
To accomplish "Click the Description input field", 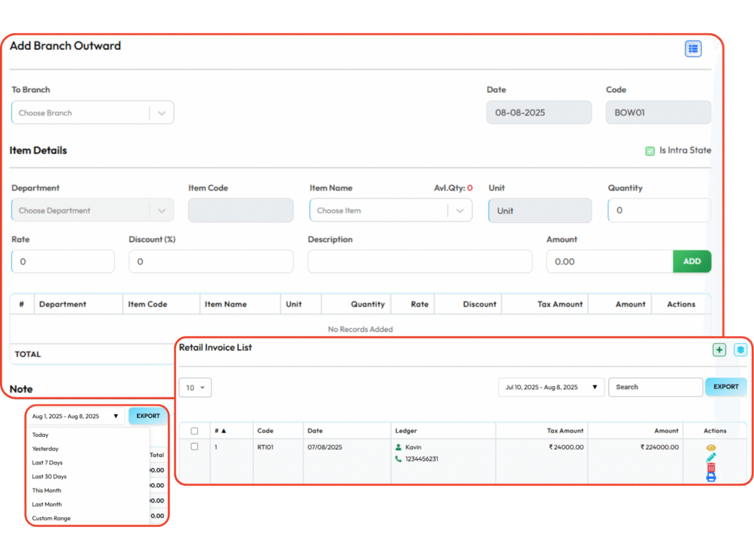I will (x=420, y=261).
